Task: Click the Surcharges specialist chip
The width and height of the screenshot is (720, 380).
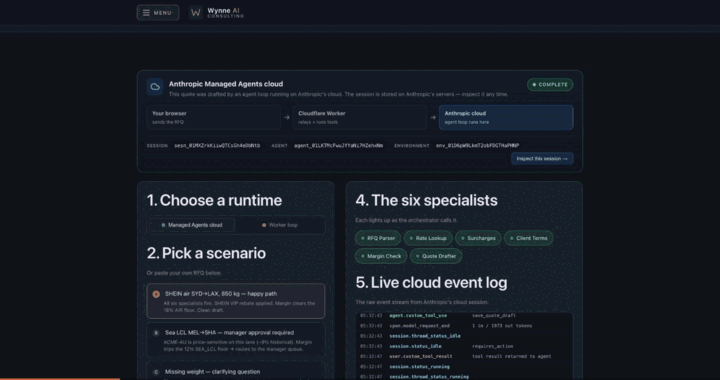Action: [x=478, y=238]
